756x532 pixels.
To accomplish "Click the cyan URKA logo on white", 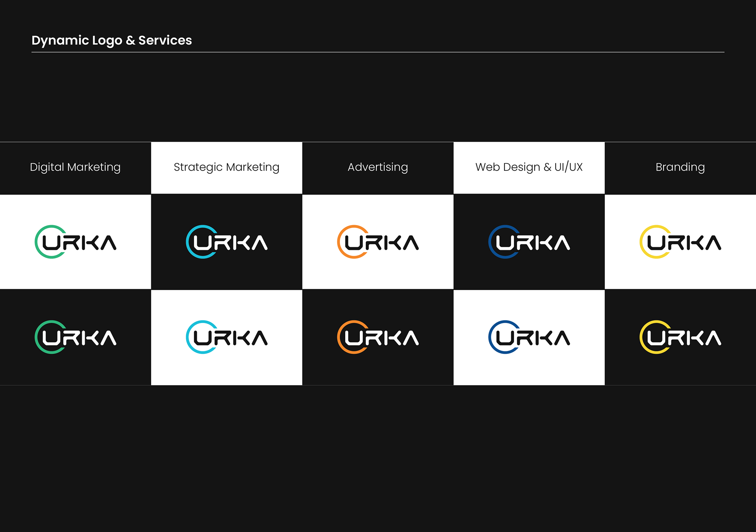I will click(227, 337).
